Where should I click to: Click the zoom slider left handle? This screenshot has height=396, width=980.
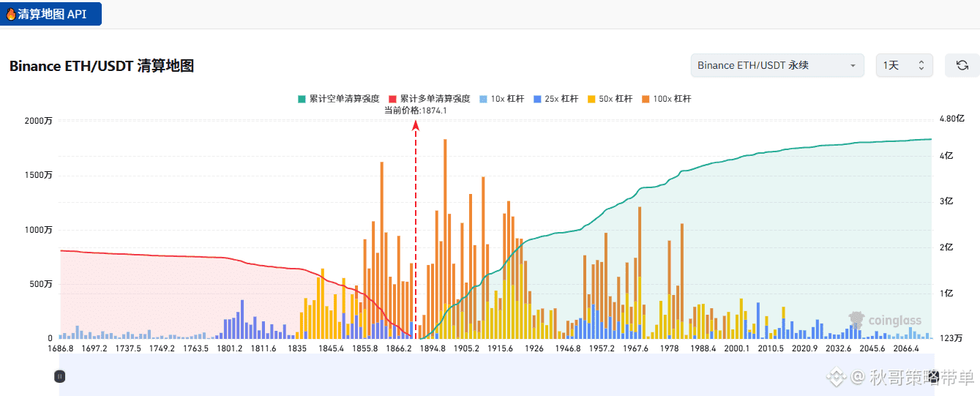60,376
